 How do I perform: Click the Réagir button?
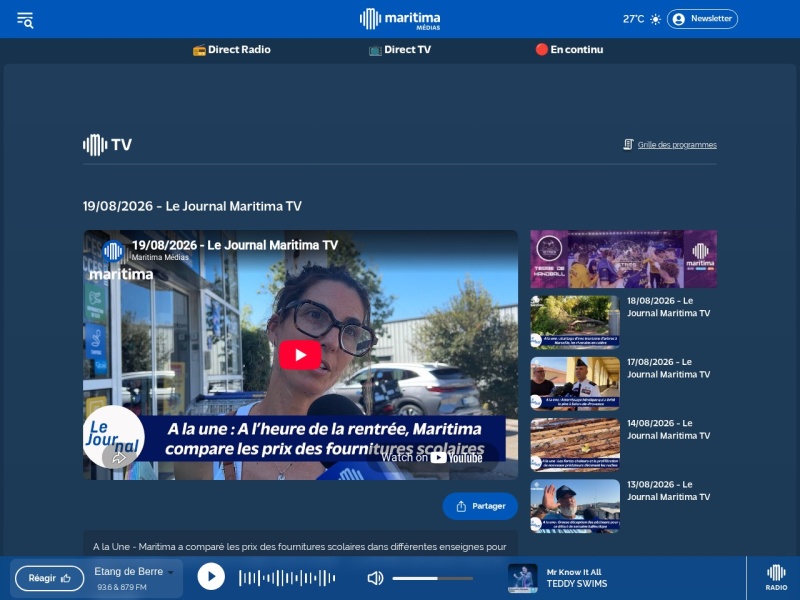49,578
